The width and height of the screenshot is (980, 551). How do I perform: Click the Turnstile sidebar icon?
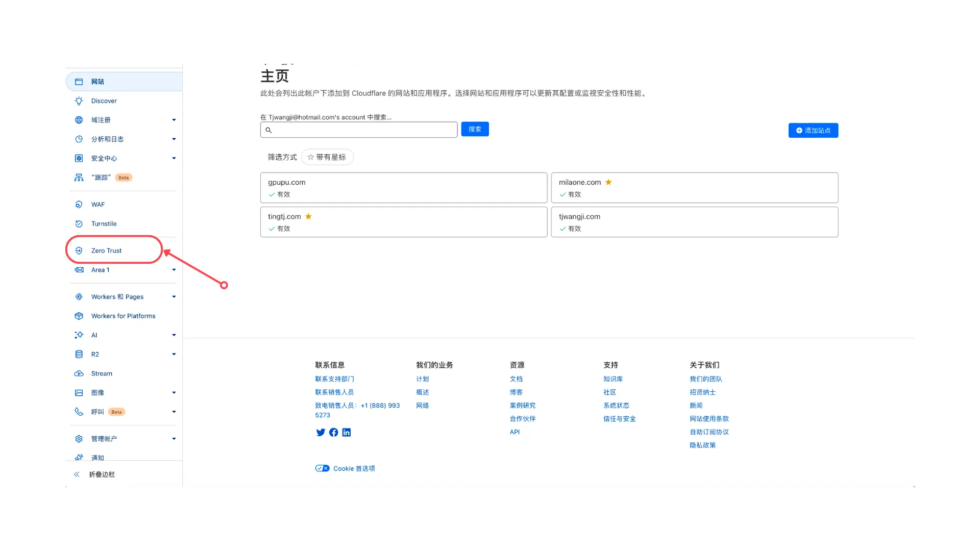[x=79, y=224]
